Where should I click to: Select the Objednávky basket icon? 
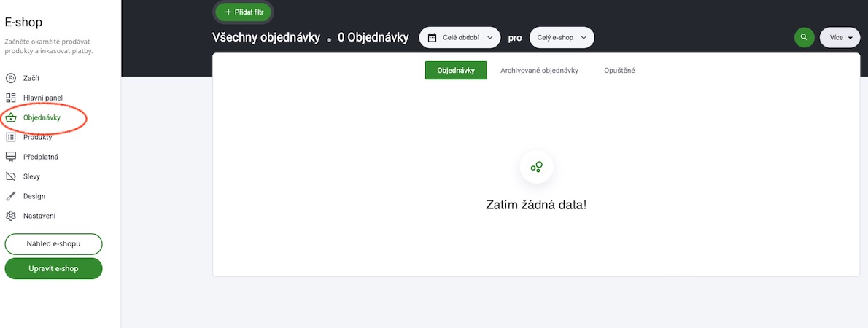click(x=11, y=118)
